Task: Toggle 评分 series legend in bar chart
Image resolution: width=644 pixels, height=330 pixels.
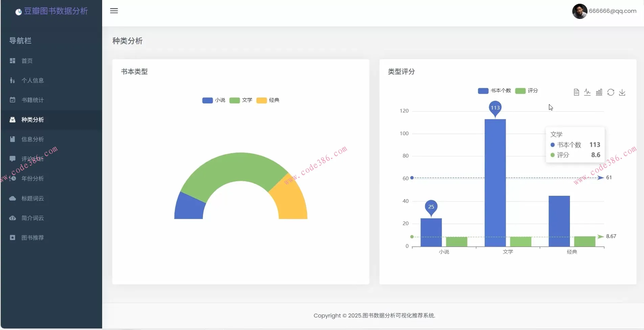Action: (x=527, y=91)
